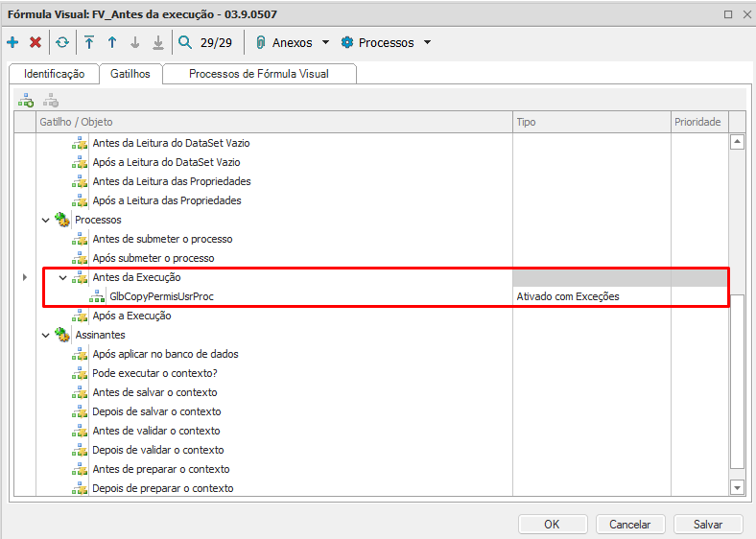Collapse the Processos tree group
This screenshot has width=756, height=539.
(46, 221)
